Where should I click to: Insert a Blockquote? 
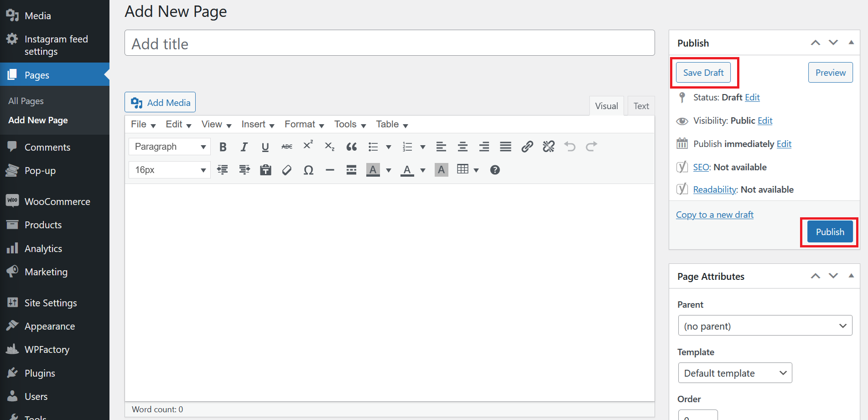(x=351, y=147)
